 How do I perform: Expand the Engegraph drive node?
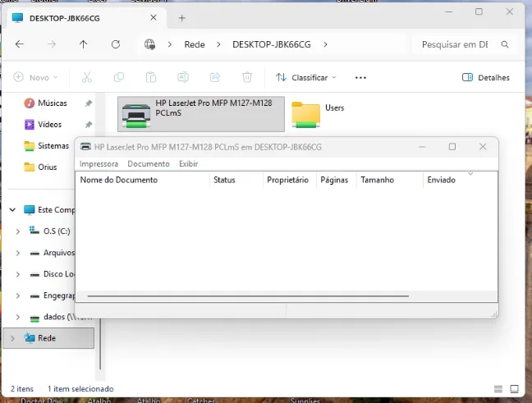[x=17, y=295]
